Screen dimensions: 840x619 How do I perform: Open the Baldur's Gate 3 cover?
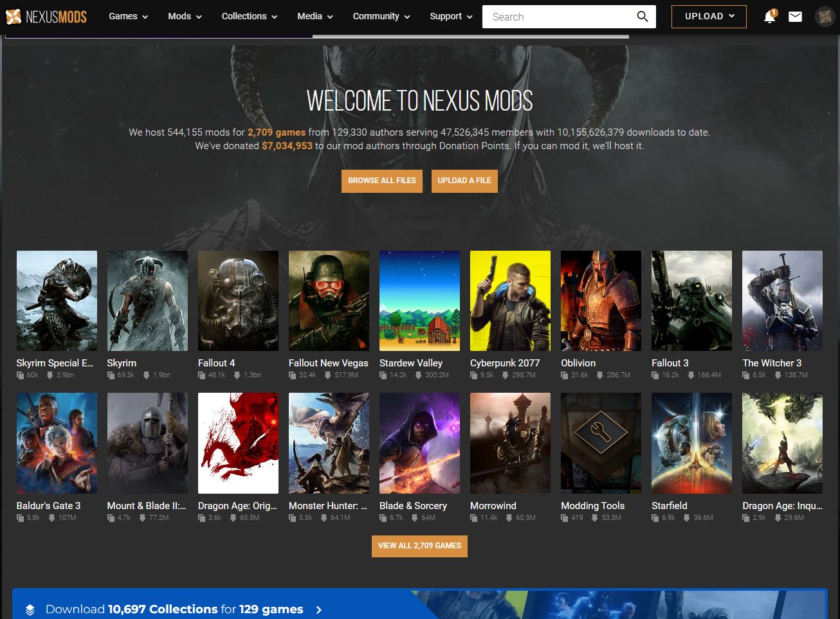[x=57, y=444]
